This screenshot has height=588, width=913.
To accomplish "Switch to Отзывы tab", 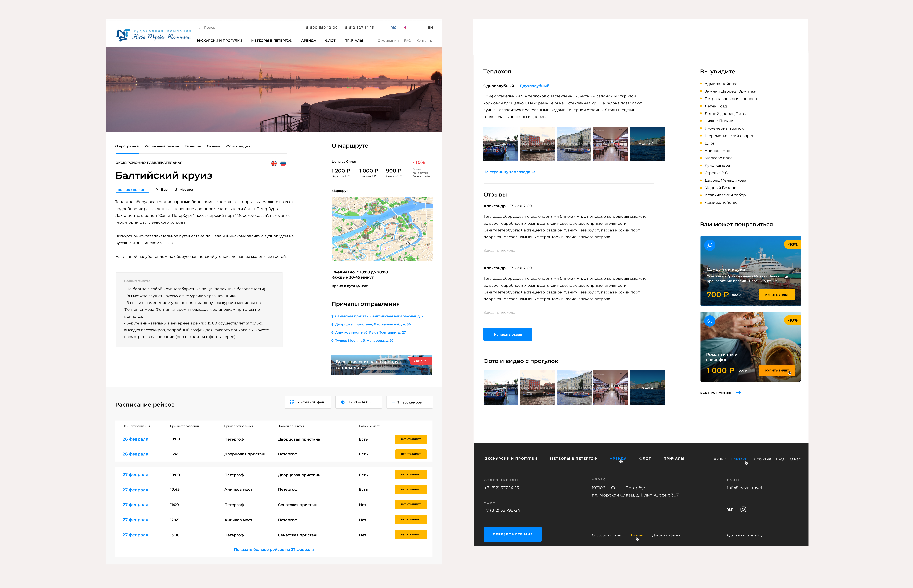I will click(x=214, y=146).
